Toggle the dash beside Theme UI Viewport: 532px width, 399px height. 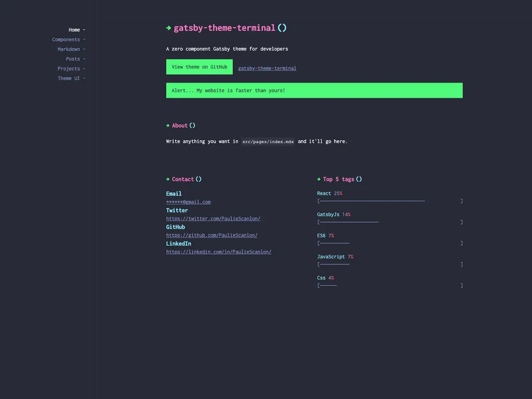click(x=84, y=78)
